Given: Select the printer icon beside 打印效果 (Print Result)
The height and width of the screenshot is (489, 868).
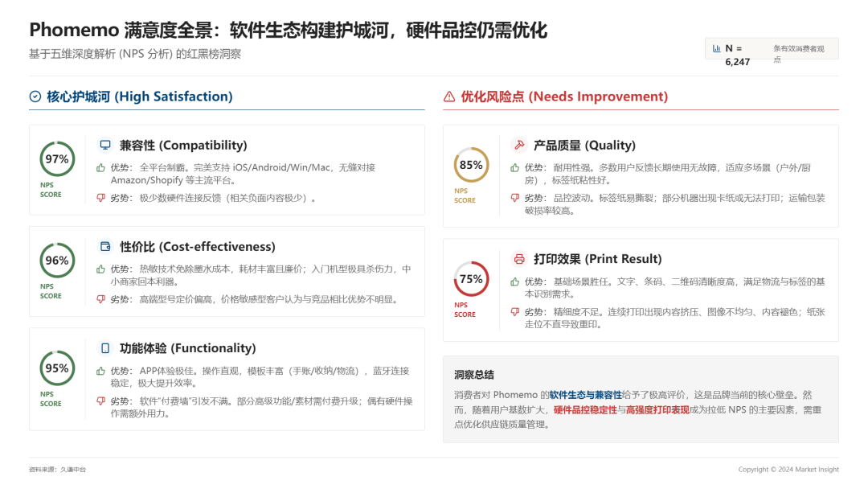Looking at the screenshot, I should coord(518,259).
